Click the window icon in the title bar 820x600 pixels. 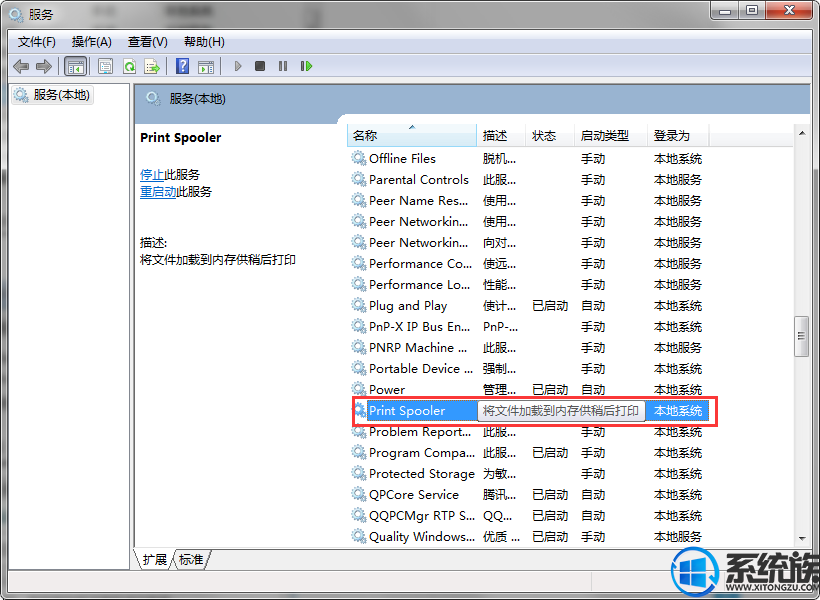(16, 14)
